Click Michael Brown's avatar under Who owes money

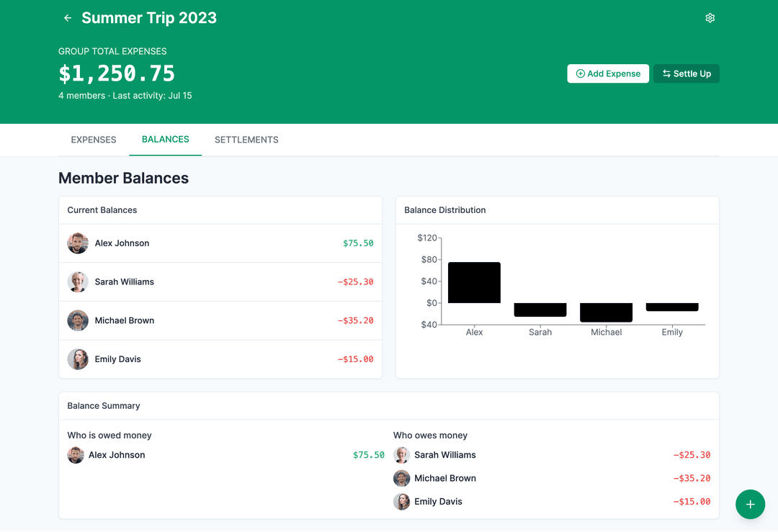[x=401, y=478]
